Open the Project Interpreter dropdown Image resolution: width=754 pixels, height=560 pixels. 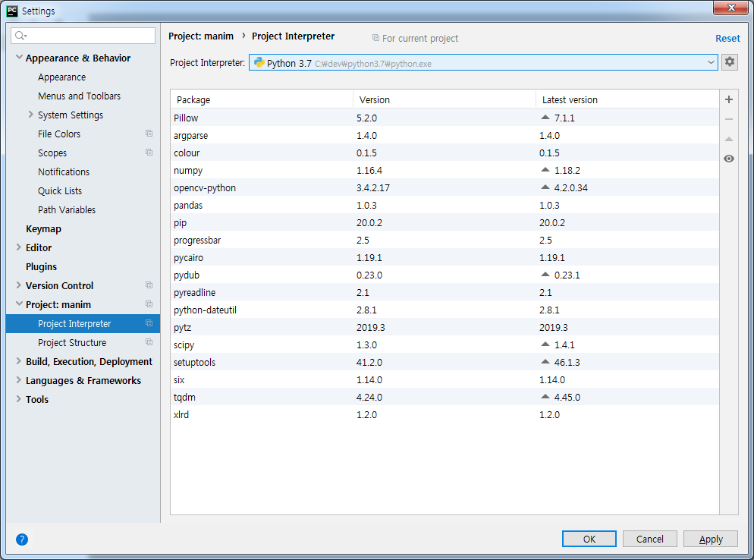[x=711, y=62]
